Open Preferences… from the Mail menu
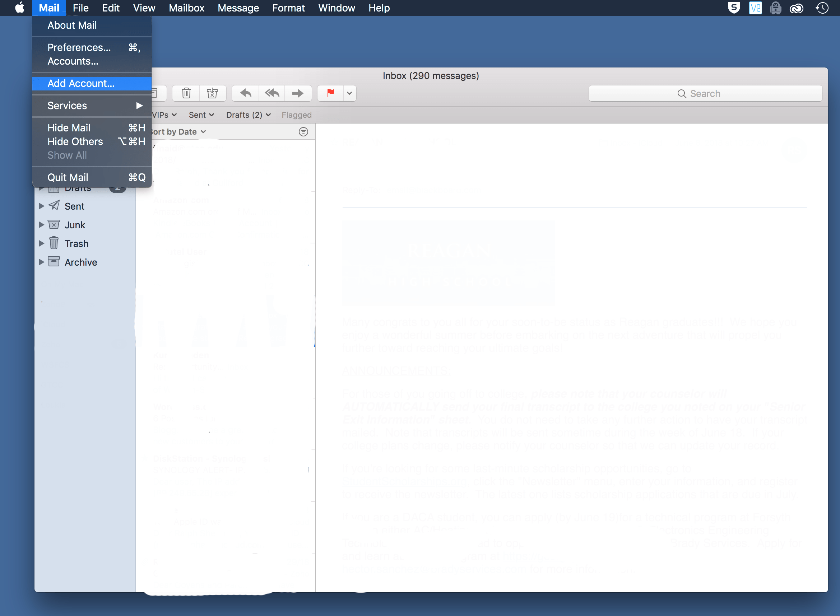Image resolution: width=840 pixels, height=616 pixels. (92, 47)
